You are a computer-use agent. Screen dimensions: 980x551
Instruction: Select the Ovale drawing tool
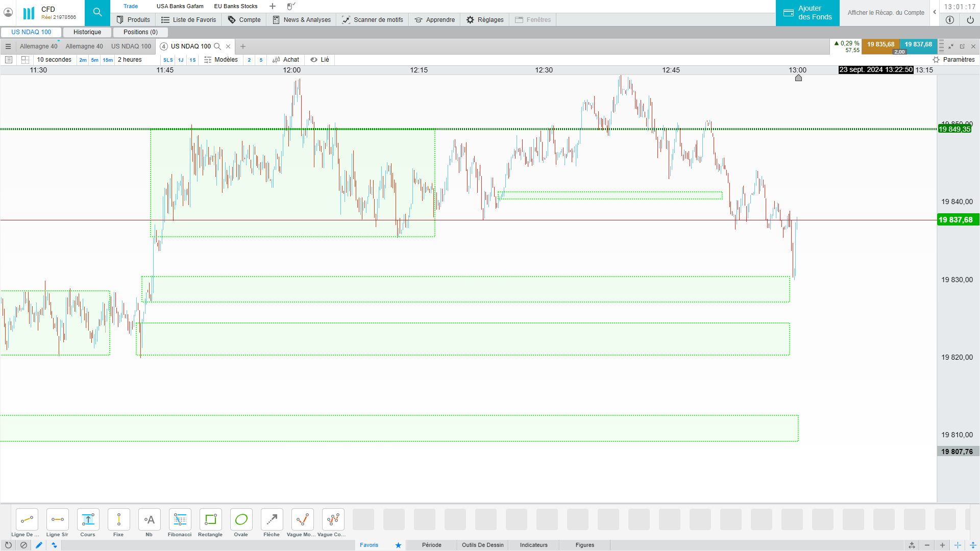[241, 520]
